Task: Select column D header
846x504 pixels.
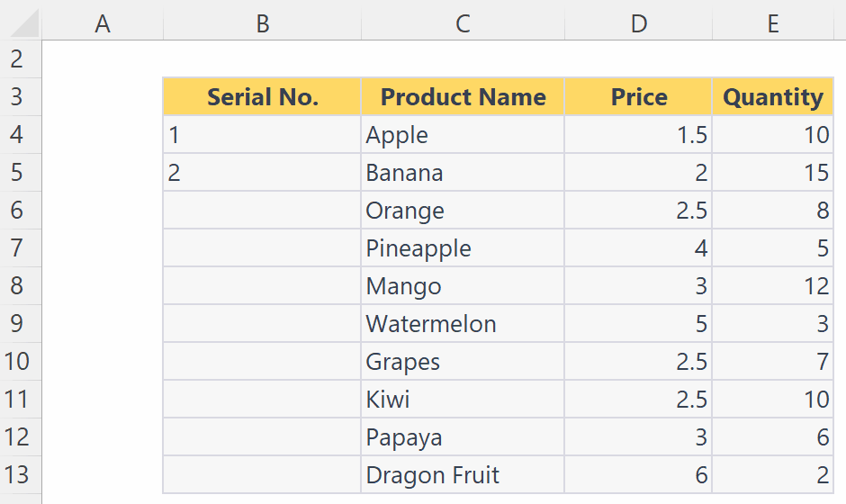Action: pos(638,23)
